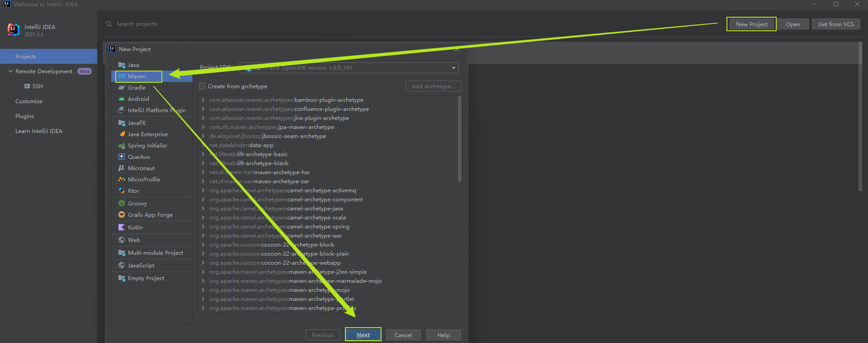Click the Cancel button
The width and height of the screenshot is (868, 343).
pos(403,335)
